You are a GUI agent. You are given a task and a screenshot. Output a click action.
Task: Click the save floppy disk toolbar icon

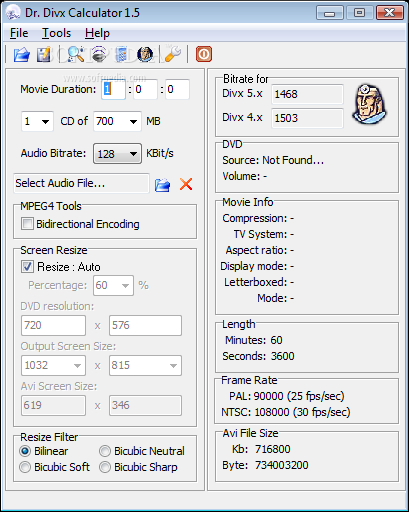coord(44,54)
